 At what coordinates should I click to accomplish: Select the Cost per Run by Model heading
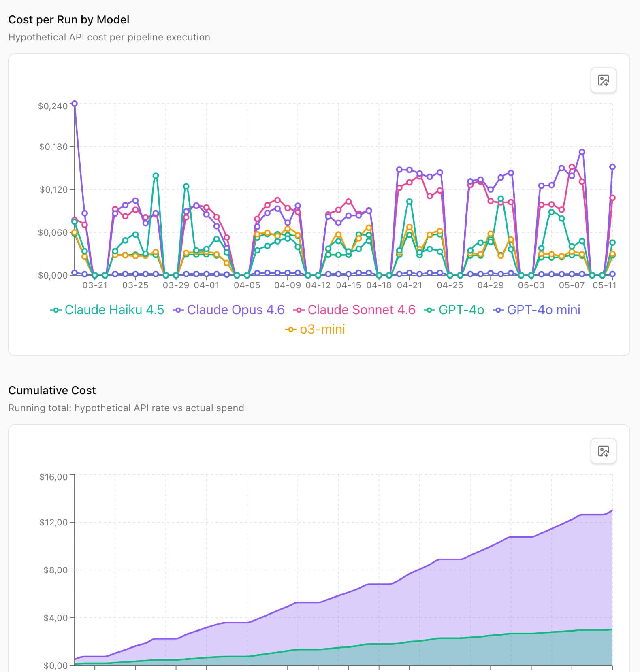tap(69, 19)
